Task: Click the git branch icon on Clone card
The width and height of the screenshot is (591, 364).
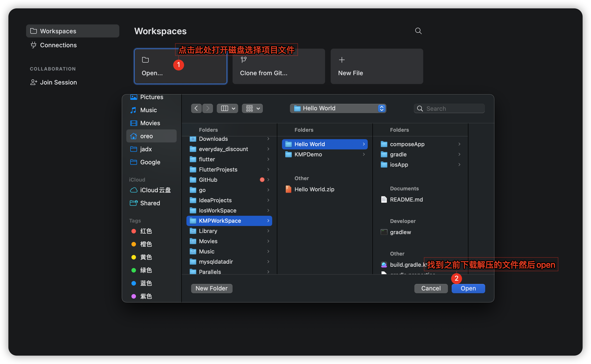Action: pos(244,60)
